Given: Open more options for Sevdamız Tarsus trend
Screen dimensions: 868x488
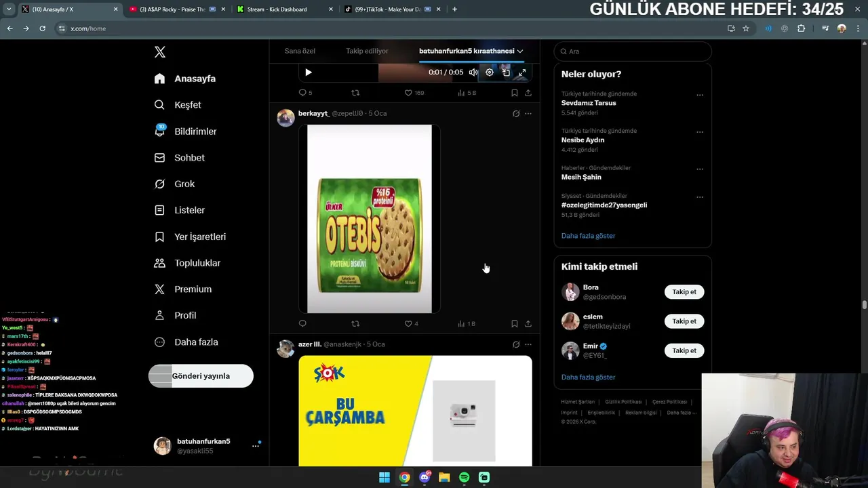Looking at the screenshot, I should pyautogui.click(x=700, y=95).
